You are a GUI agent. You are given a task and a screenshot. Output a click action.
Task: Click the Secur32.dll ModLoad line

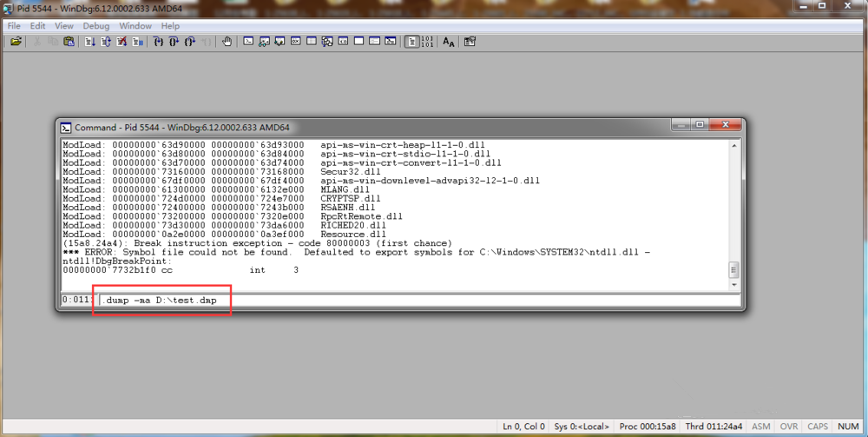pyautogui.click(x=221, y=172)
